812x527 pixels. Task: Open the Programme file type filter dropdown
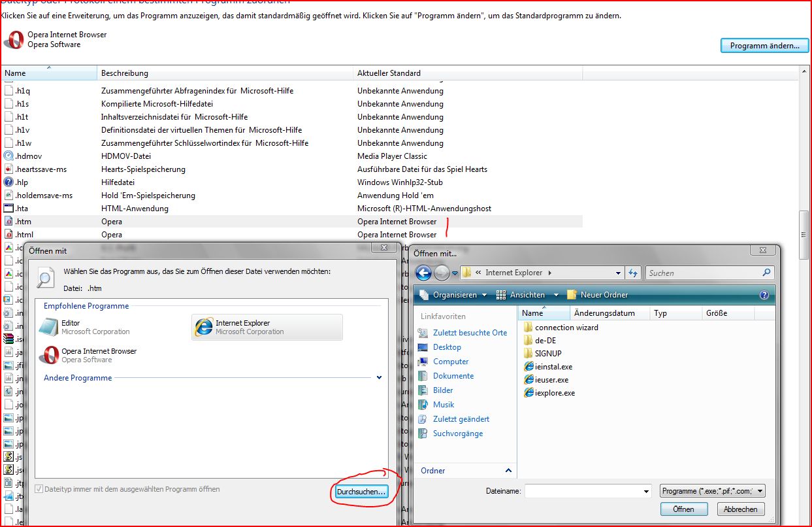point(713,491)
